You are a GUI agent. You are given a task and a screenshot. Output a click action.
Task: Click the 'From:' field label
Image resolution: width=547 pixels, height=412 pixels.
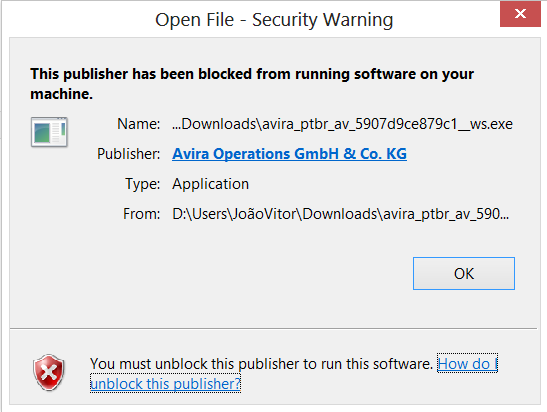coord(141,214)
